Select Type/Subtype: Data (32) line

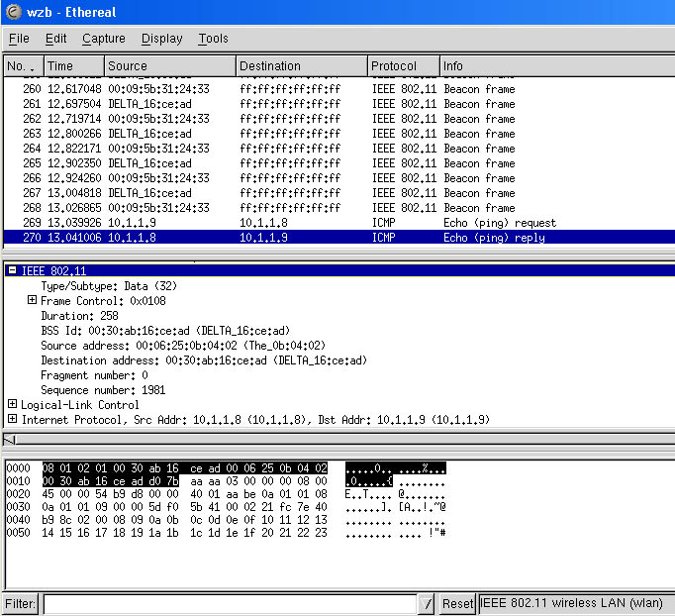tap(109, 286)
